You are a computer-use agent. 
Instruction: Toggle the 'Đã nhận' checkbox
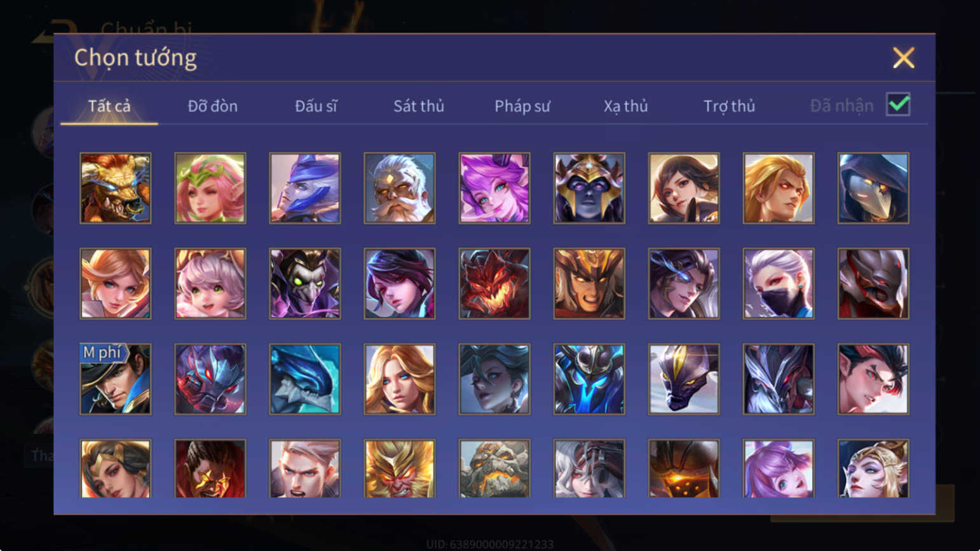click(x=898, y=104)
